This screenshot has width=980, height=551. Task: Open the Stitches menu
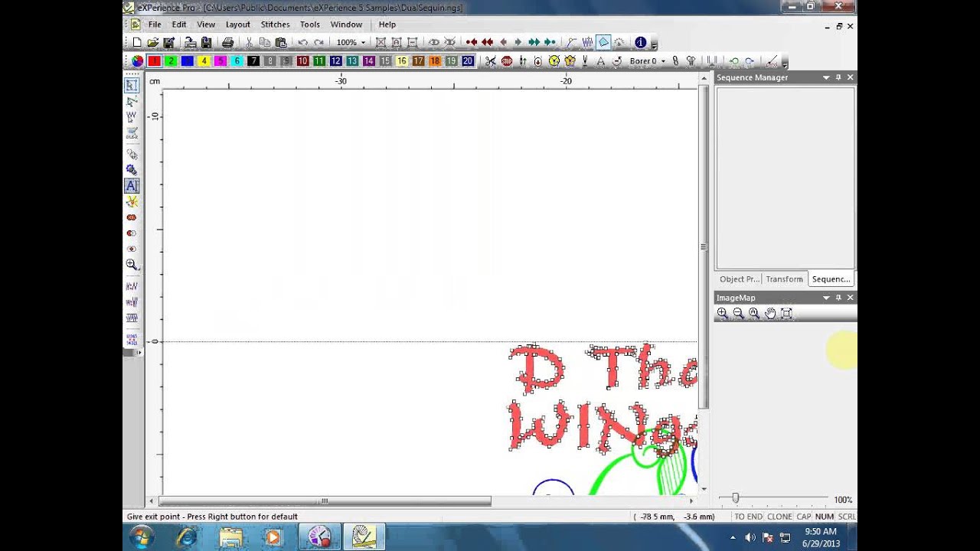pos(275,24)
